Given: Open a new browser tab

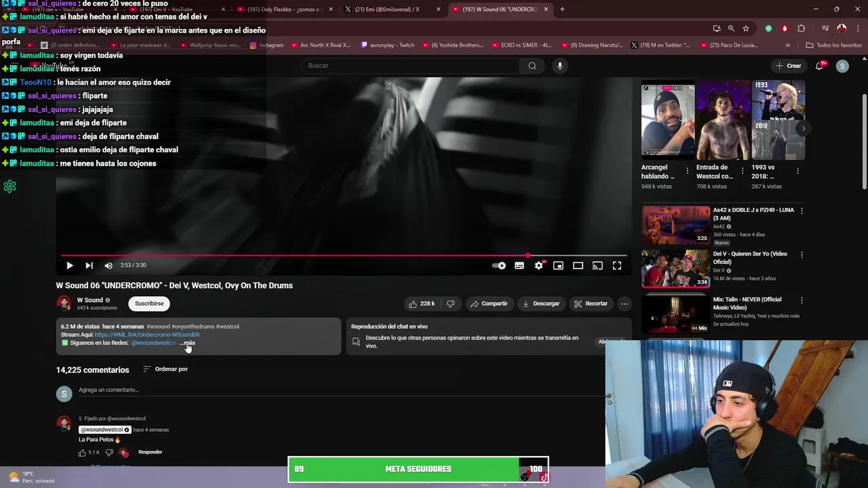Looking at the screenshot, I should tap(562, 9).
